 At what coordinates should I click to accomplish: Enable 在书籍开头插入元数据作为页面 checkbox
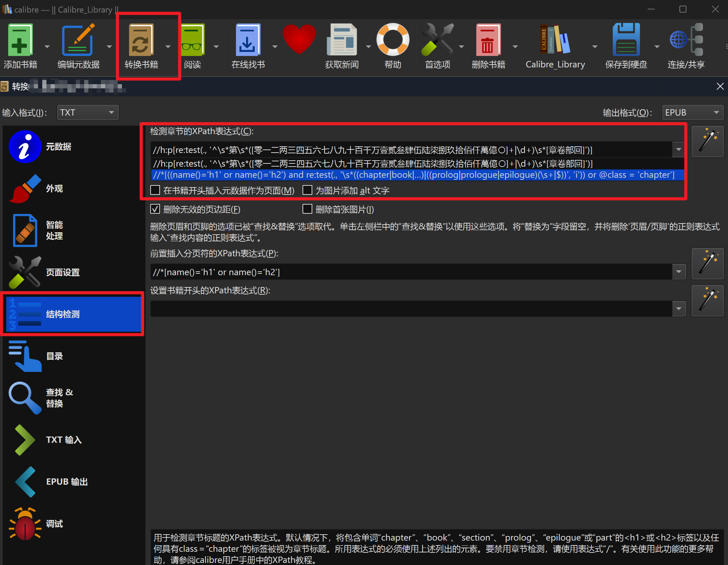point(155,190)
